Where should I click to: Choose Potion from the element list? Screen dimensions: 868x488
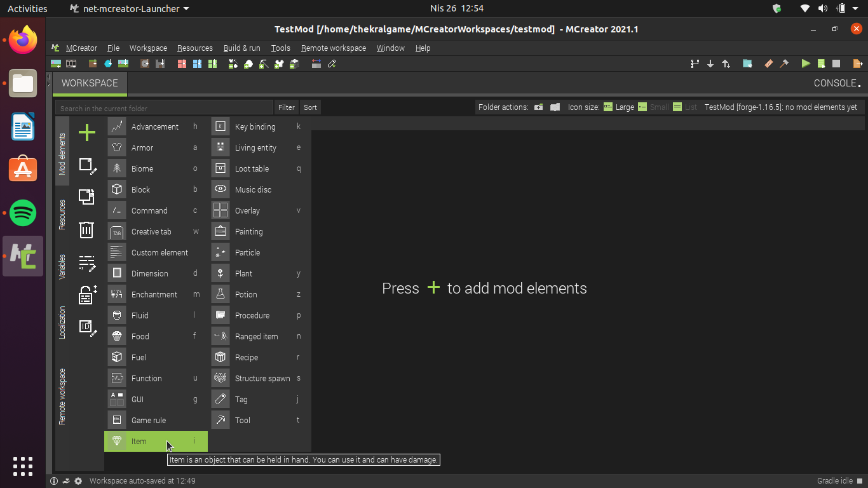260,294
